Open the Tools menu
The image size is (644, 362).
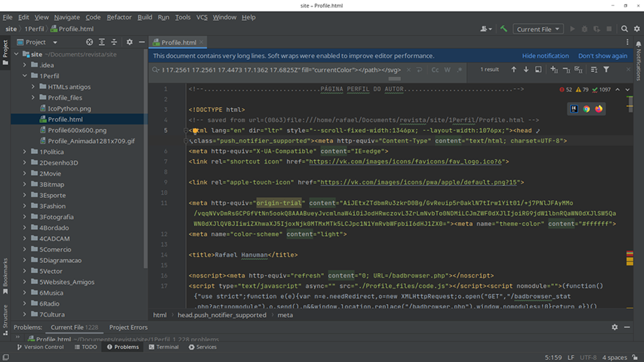183,17
